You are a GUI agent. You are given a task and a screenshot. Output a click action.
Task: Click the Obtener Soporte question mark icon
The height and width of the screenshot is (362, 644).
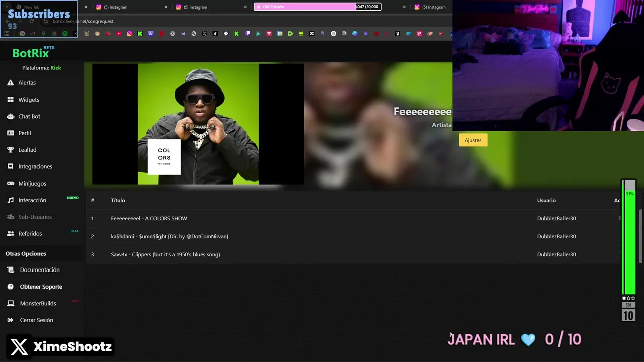(10, 287)
